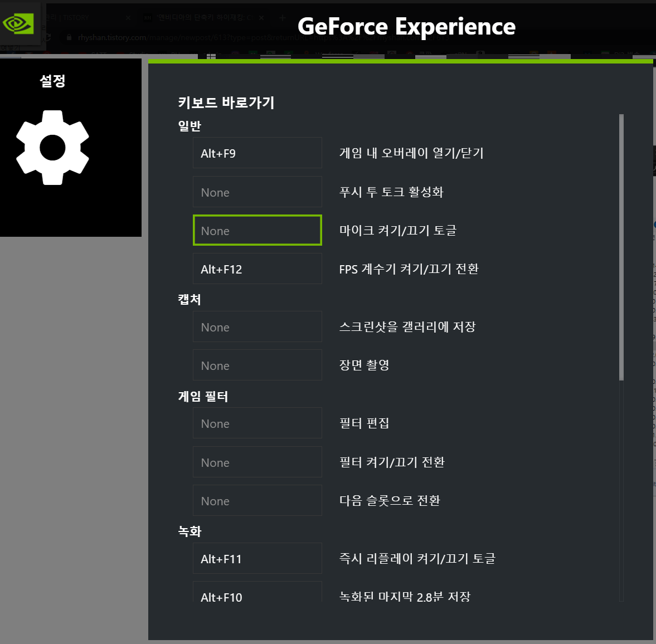Click the 일반 section label
656x644 pixels.
[x=189, y=126]
